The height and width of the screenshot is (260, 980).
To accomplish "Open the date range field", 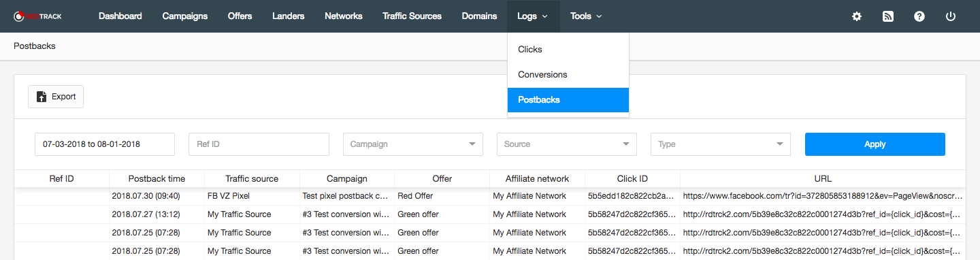I will tap(105, 144).
